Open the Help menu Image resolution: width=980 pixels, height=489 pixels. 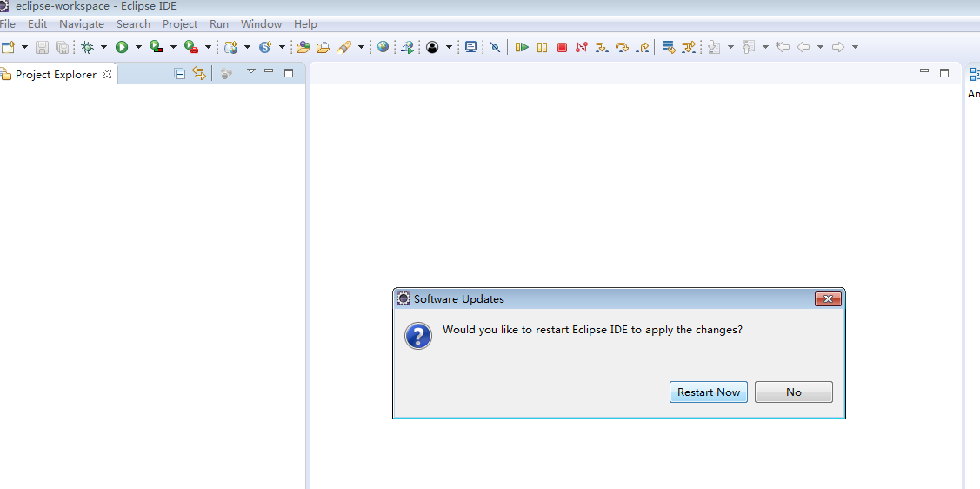click(305, 23)
